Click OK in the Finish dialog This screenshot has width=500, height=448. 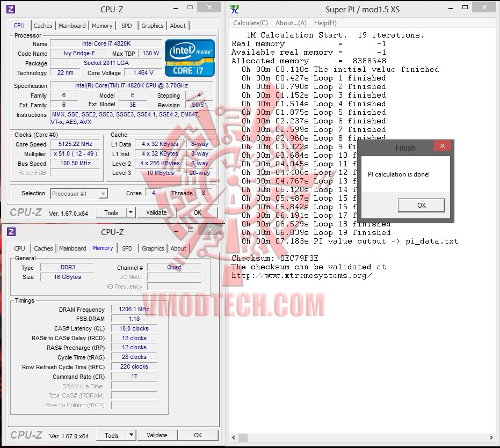click(x=421, y=205)
